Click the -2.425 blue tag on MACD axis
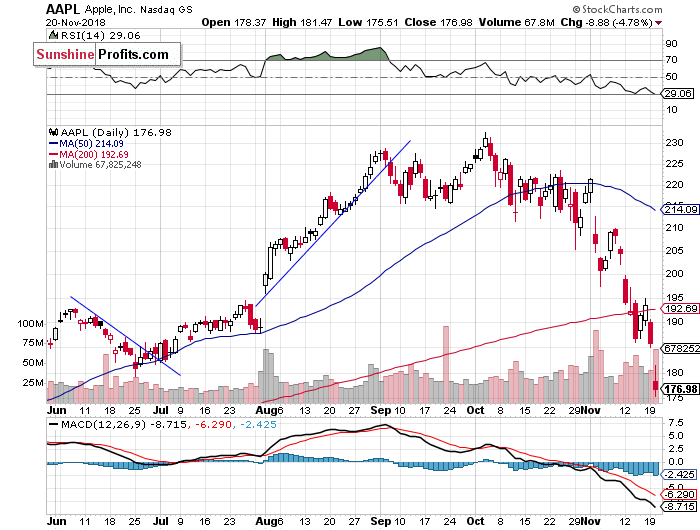This screenshot has width=700, height=530. (x=679, y=474)
